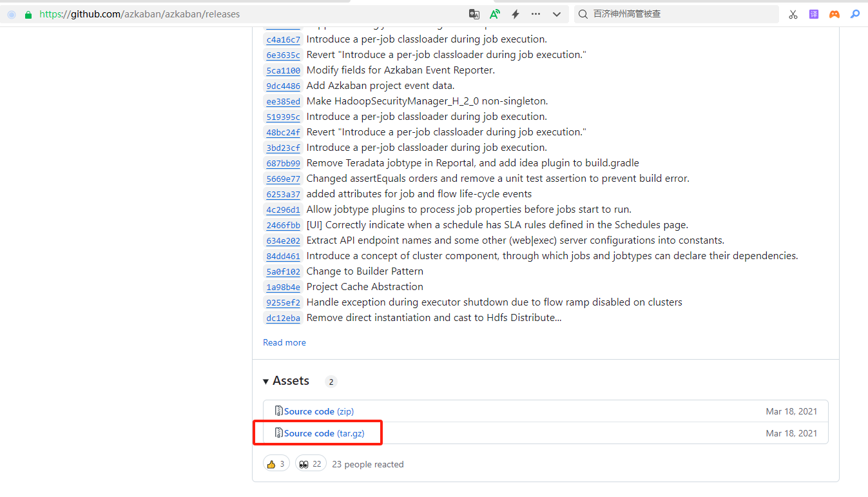Click the lightning bolt speed-mode icon
Screen dimensions: 868x497
[x=516, y=14]
